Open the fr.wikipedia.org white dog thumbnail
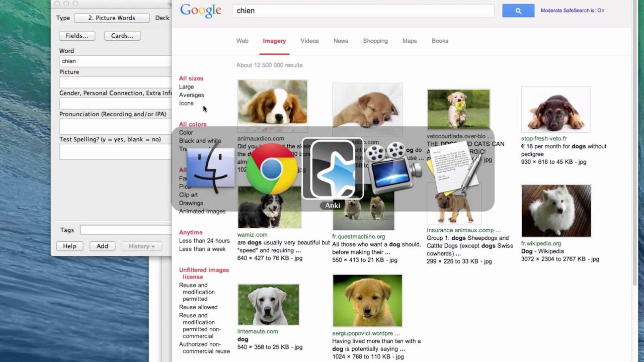 point(556,211)
